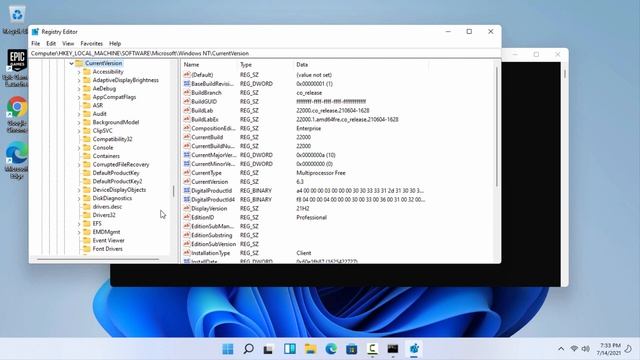The height and width of the screenshot is (360, 640).
Task: Click the tree pane horizontal scrollbar
Action: point(98,259)
